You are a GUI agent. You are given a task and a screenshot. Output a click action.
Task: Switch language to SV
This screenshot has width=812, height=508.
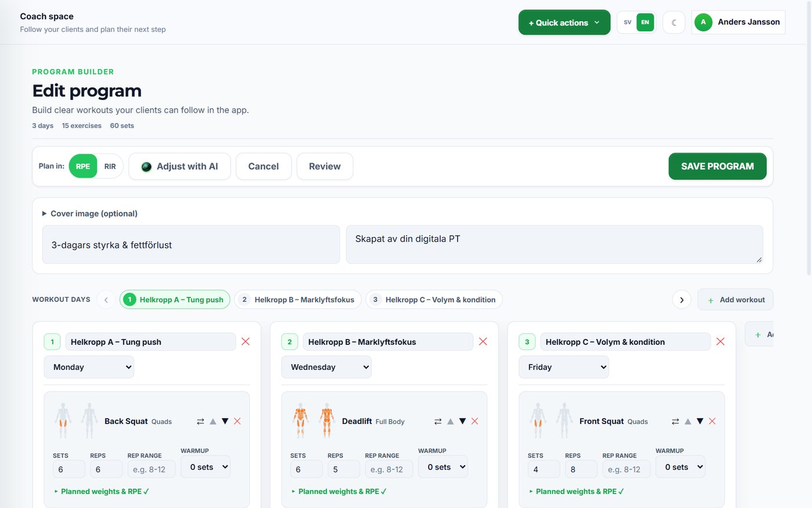tap(628, 22)
